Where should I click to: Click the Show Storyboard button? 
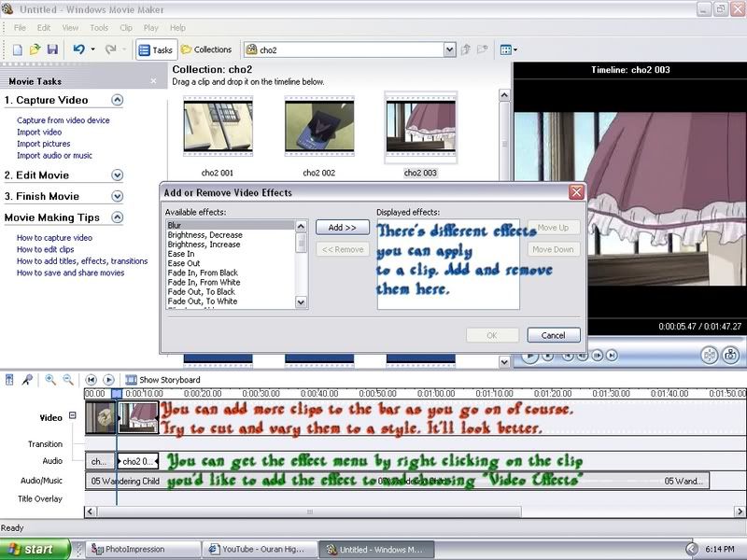click(x=162, y=380)
